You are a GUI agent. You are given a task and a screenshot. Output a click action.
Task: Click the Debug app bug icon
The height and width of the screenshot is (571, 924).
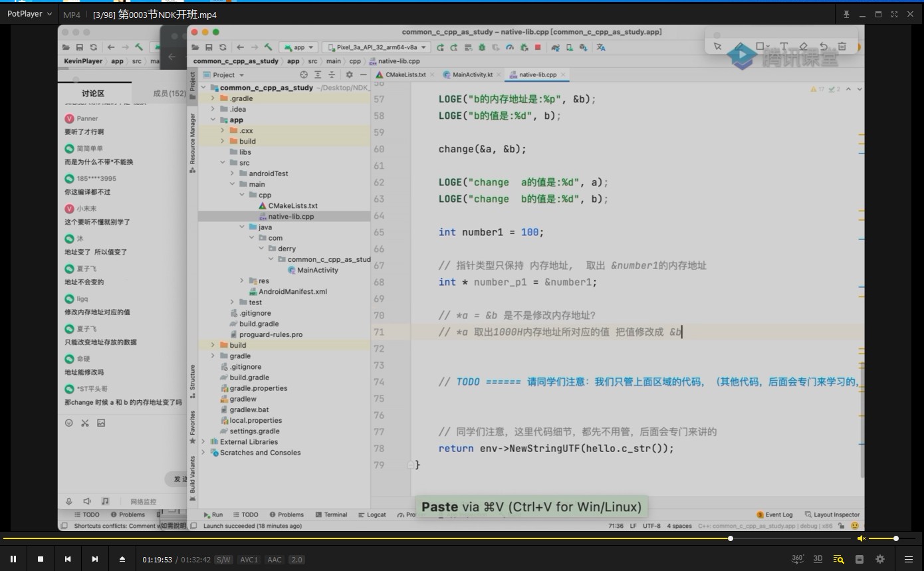[482, 47]
